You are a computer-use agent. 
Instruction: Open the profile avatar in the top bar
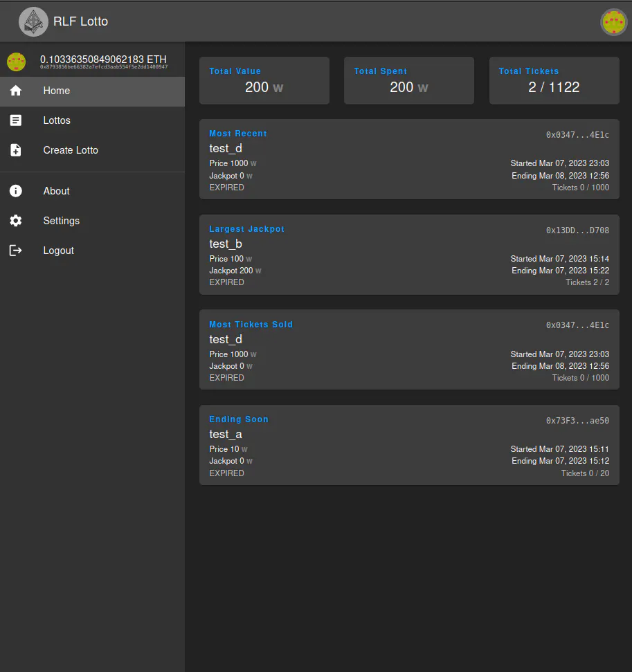coord(613,22)
